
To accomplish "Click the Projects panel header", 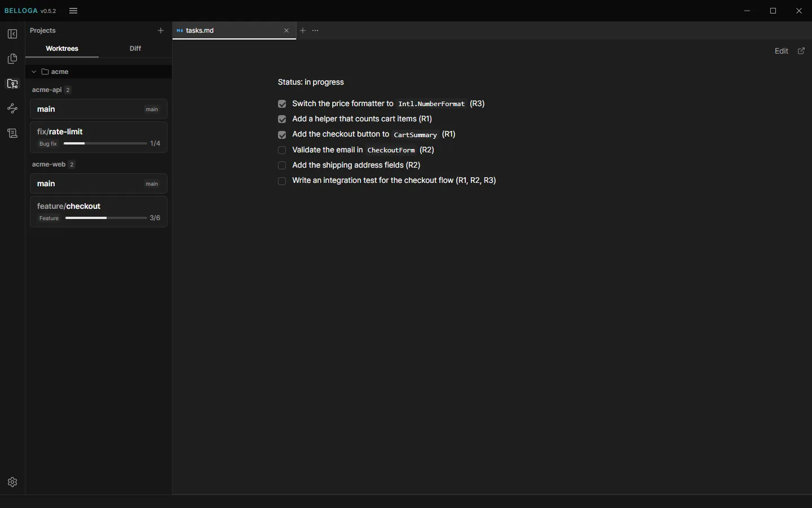I will click(x=43, y=30).
